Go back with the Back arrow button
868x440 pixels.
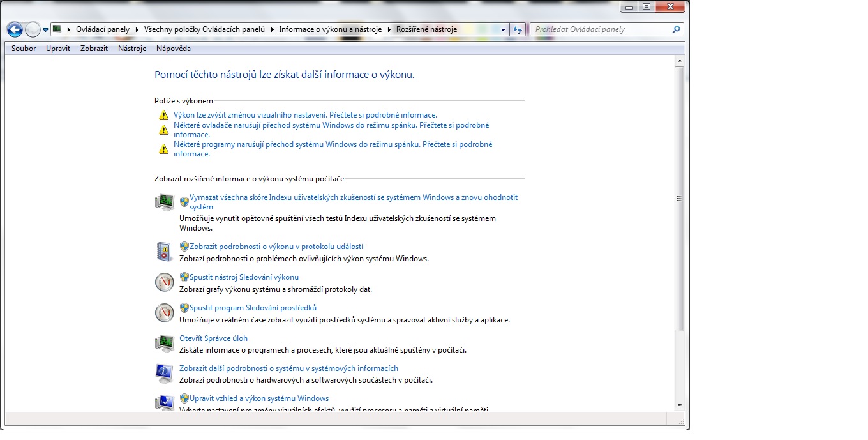(x=15, y=29)
